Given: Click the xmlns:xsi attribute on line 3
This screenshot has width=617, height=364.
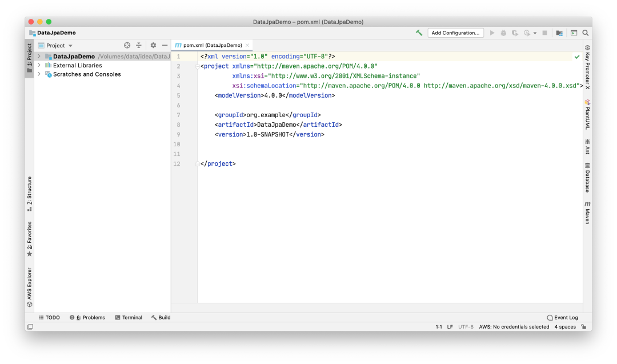Looking at the screenshot, I should tap(248, 76).
